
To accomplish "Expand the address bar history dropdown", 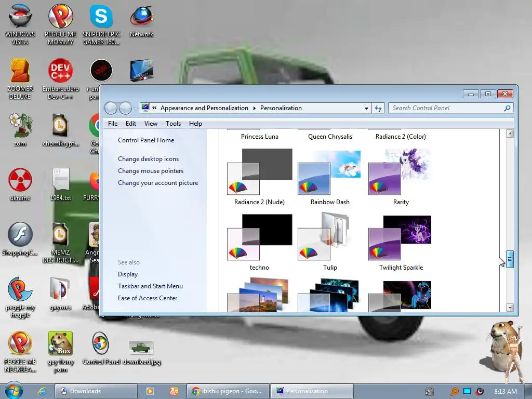I will [366, 108].
